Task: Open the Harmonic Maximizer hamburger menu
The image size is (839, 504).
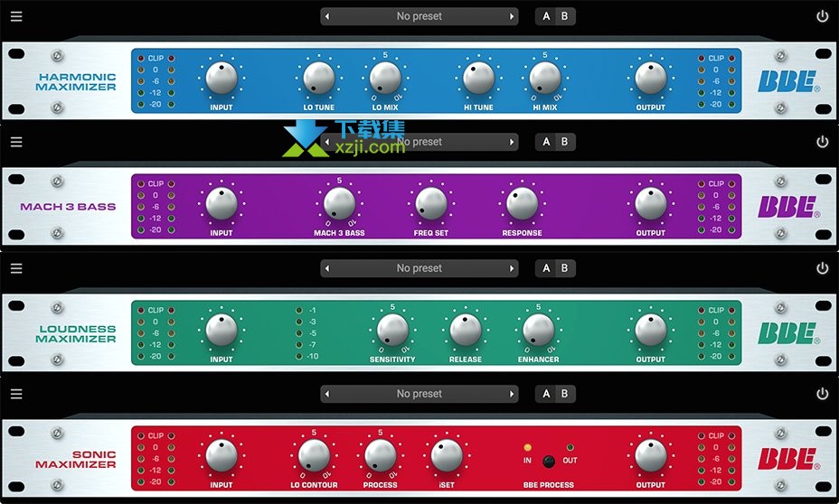Action: coord(16,16)
